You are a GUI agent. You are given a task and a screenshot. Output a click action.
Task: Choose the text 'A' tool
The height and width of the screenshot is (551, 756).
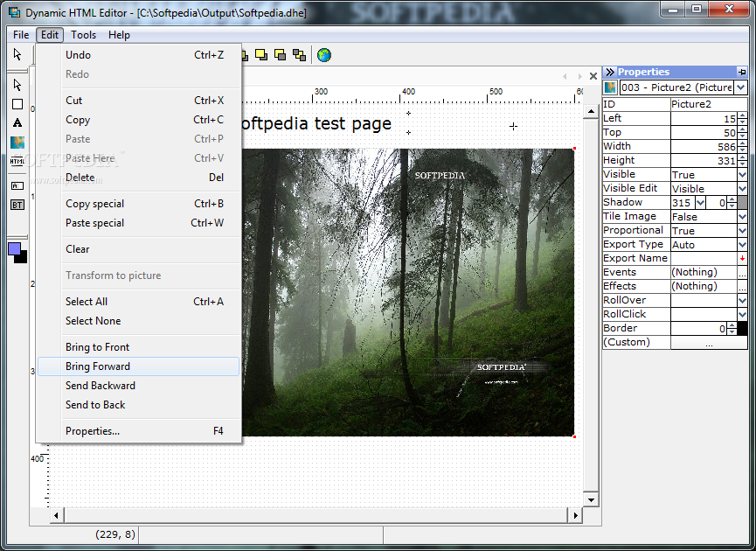[17, 122]
